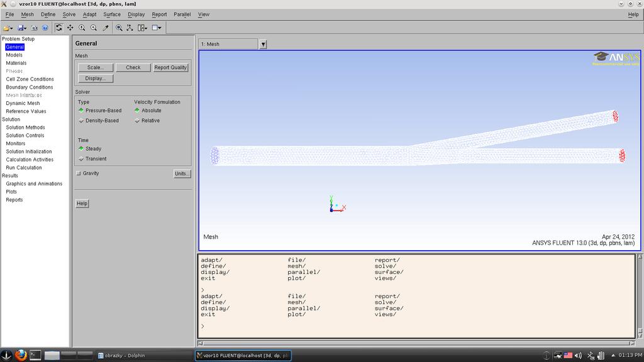Image resolution: width=644 pixels, height=362 pixels.
Task: Open the Parallel menu
Action: 182,14
